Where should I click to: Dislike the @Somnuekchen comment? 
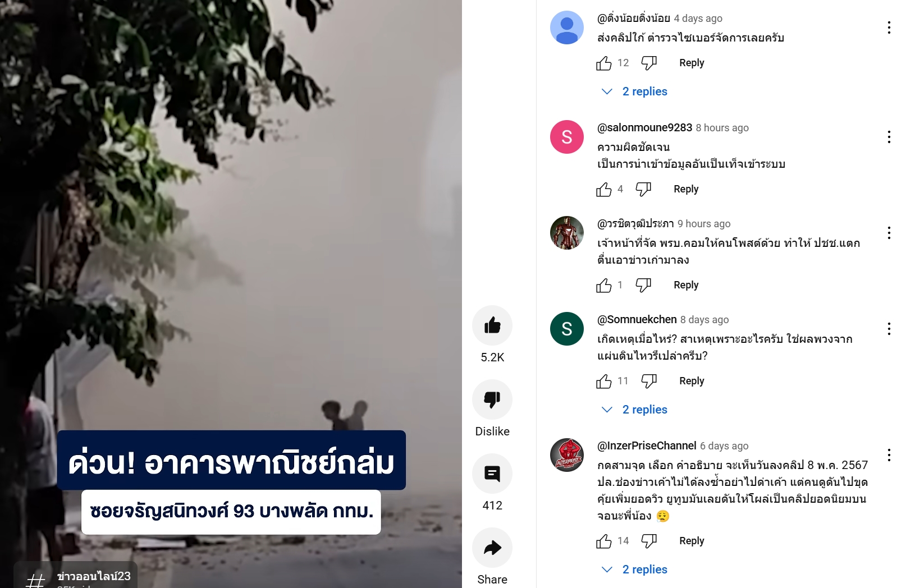pyautogui.click(x=649, y=382)
